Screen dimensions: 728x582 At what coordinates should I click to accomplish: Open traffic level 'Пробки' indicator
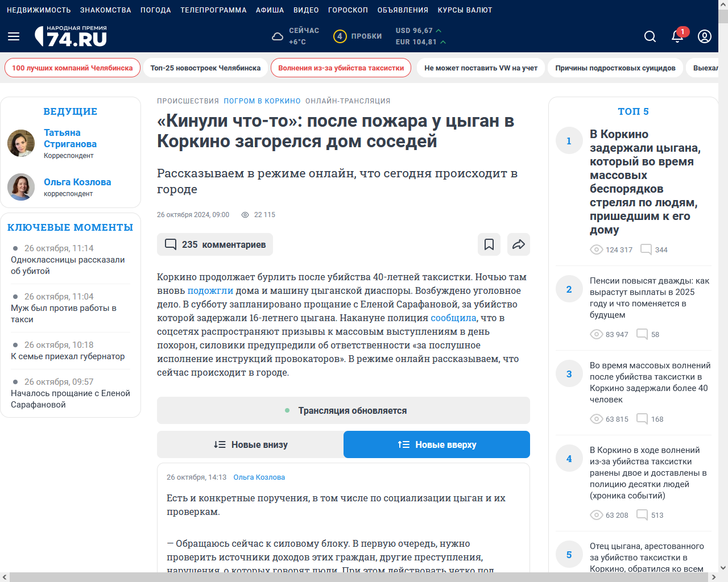358,36
